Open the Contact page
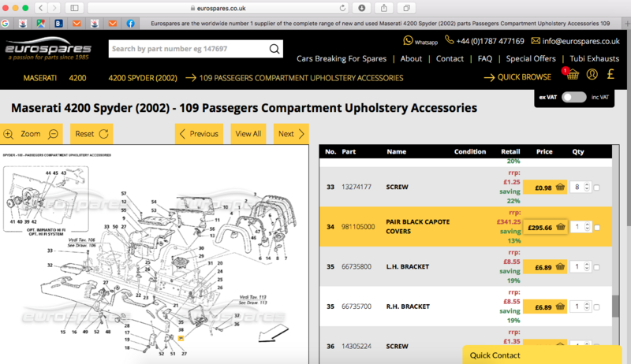Viewport: 631px width, 364px height. pyautogui.click(x=450, y=58)
